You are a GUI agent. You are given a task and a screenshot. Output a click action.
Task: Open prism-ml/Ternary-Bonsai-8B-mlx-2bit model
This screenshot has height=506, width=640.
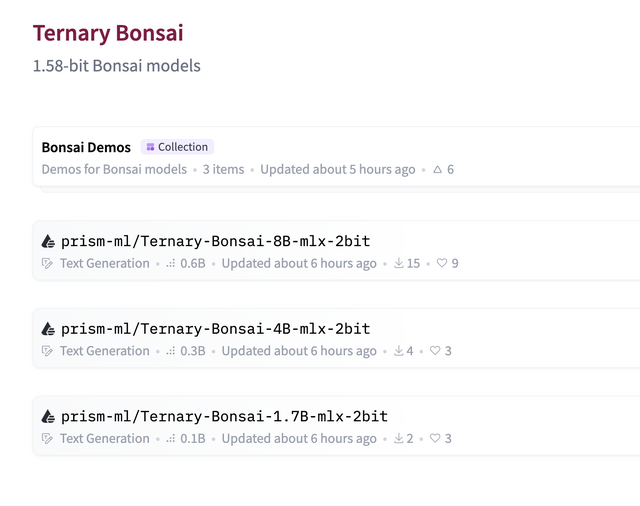pos(215,241)
